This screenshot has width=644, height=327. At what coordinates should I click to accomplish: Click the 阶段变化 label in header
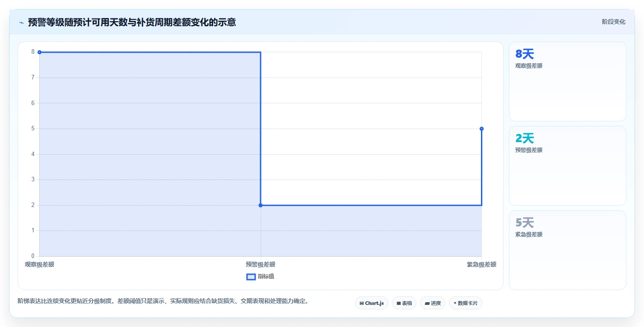pos(614,22)
